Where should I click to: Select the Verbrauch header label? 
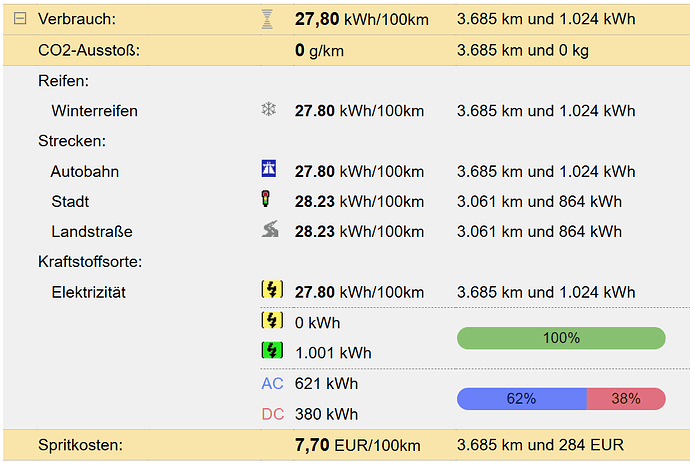(77, 19)
